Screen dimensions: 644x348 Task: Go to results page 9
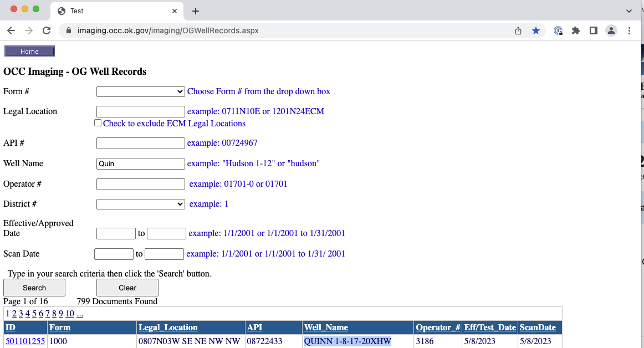coord(61,314)
